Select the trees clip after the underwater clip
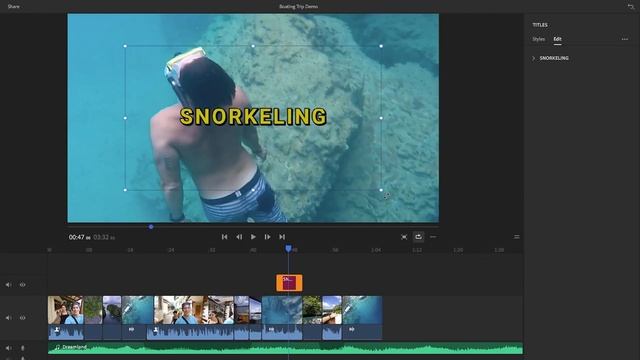640x360 pixels. click(312, 310)
